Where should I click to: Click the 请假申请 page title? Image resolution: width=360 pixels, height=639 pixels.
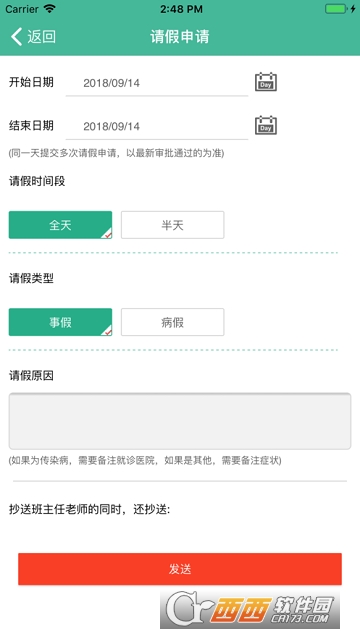(x=180, y=37)
